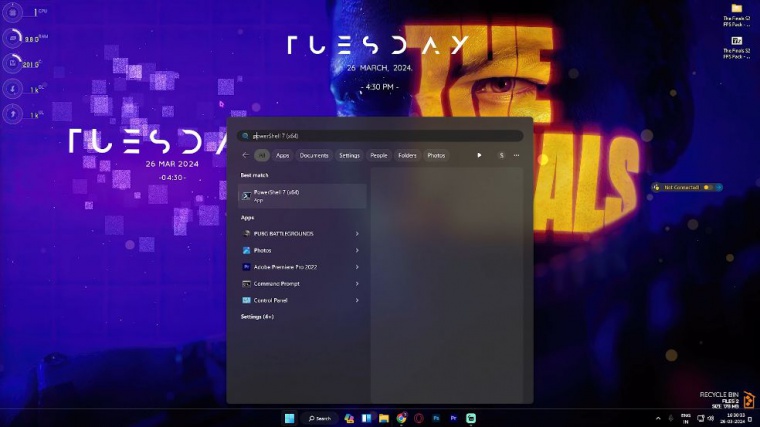Expand the PUBG BATTLEGROUNDS result chevron
Viewport: 760px width, 427px height.
coord(357,234)
